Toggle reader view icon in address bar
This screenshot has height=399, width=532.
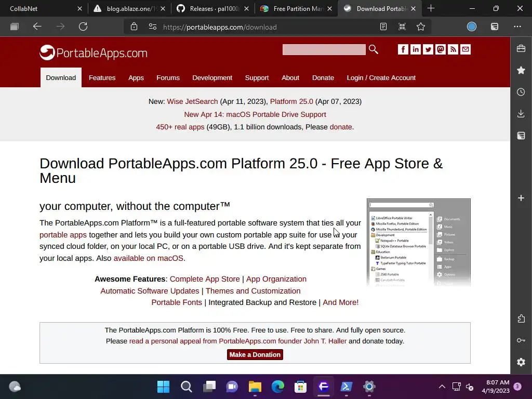(383, 27)
